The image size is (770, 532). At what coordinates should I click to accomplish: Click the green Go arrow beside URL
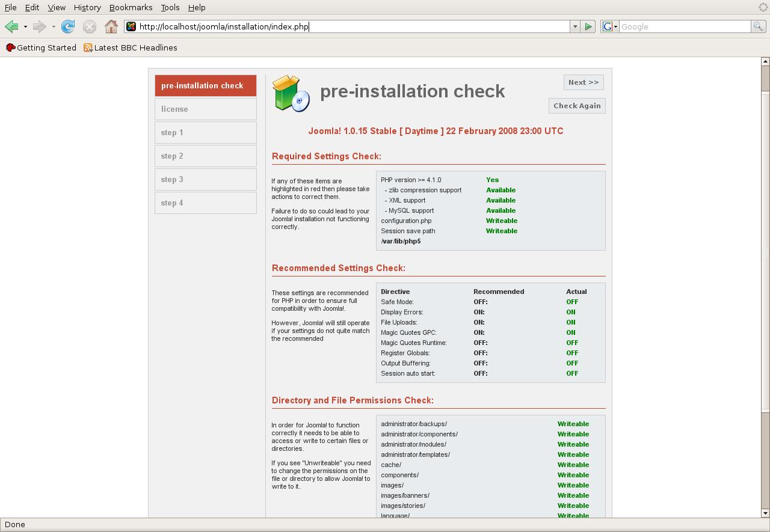coord(588,26)
